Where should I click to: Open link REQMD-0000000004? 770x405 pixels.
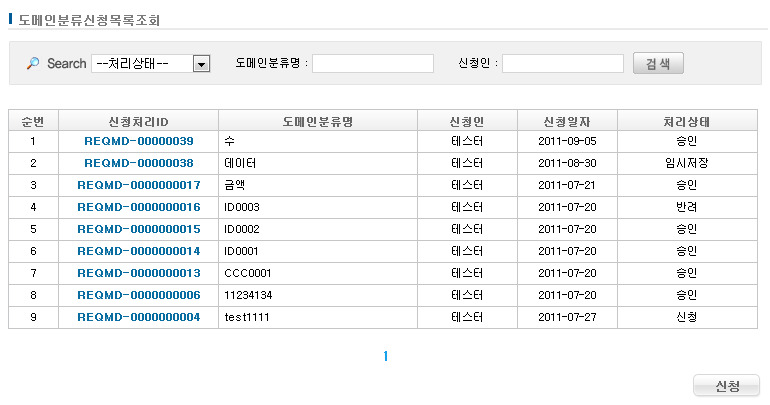click(x=139, y=317)
